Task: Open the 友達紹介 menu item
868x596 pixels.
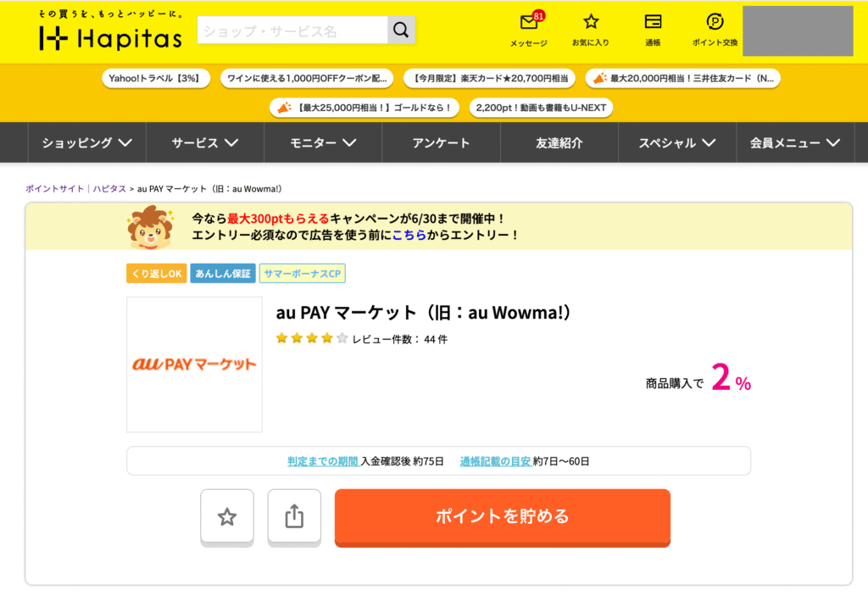Action: click(x=559, y=143)
